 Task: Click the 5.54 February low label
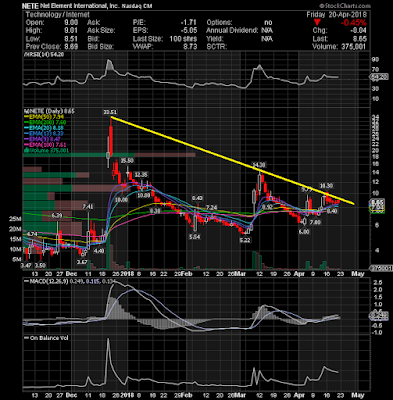tap(194, 237)
